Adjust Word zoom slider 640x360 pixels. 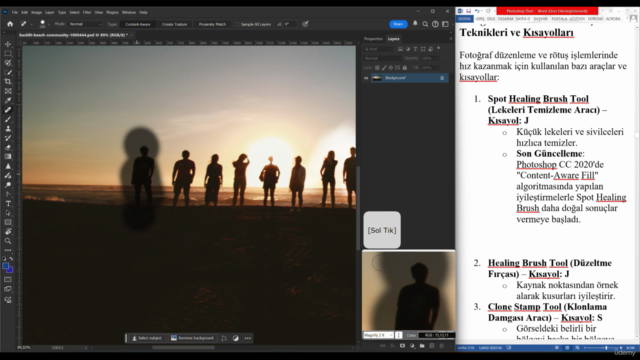pos(607,348)
